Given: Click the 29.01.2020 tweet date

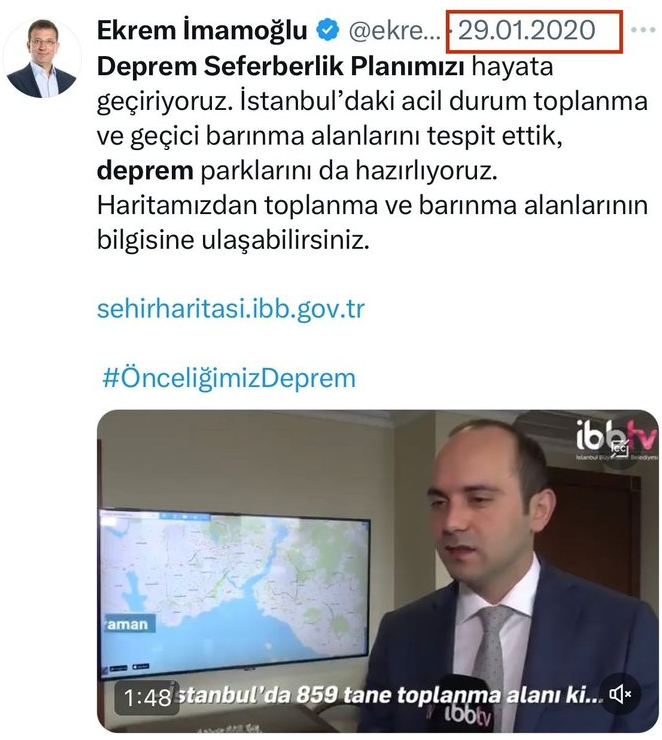Looking at the screenshot, I should [527, 30].
